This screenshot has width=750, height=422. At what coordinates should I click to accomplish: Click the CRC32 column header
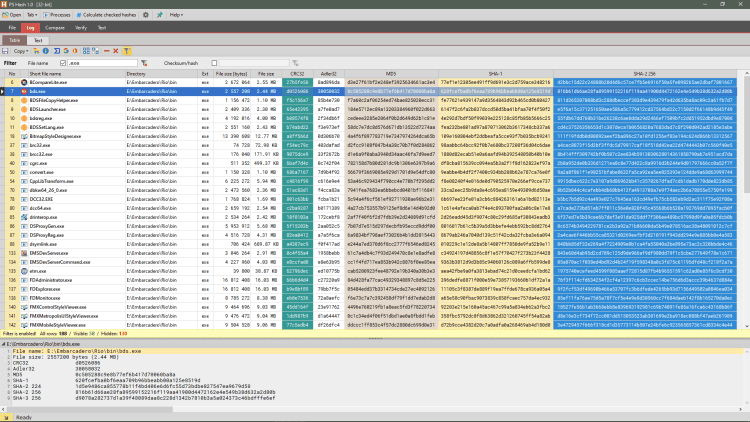(x=297, y=74)
